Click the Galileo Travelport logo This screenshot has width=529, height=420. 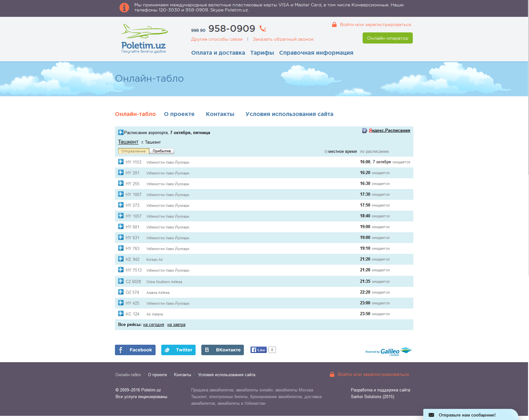pyautogui.click(x=389, y=351)
